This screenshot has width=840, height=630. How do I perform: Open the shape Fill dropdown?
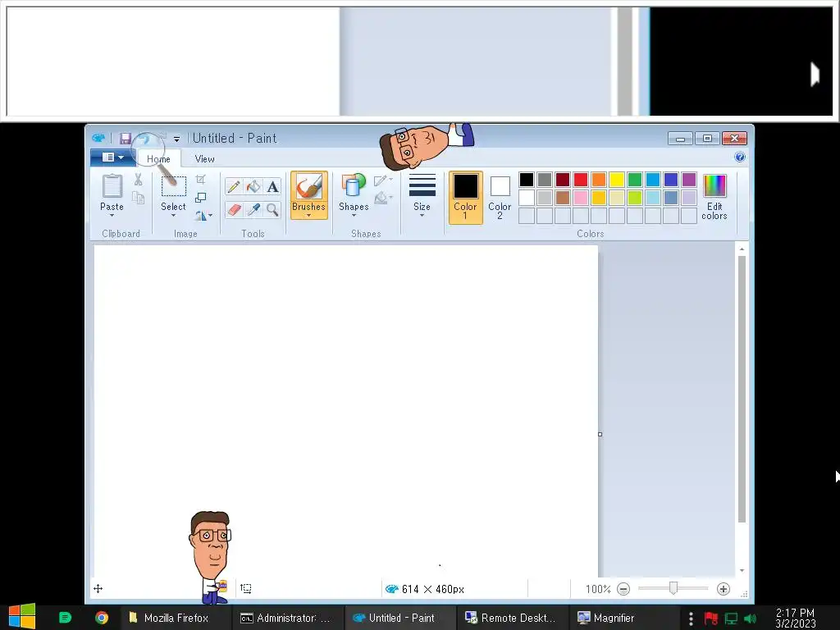tap(383, 199)
